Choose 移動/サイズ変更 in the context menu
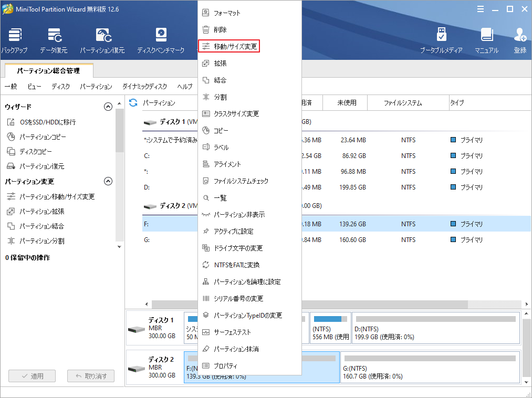 tap(230, 46)
